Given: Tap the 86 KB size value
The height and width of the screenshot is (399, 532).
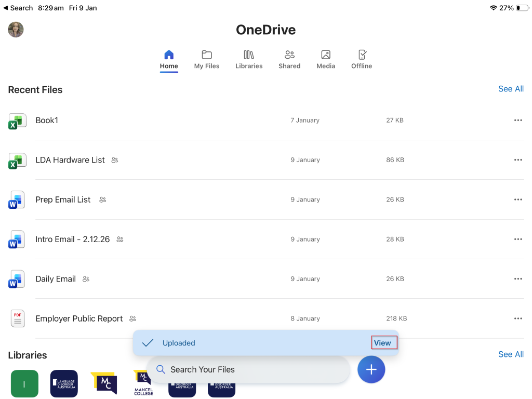Looking at the screenshot, I should (x=395, y=160).
